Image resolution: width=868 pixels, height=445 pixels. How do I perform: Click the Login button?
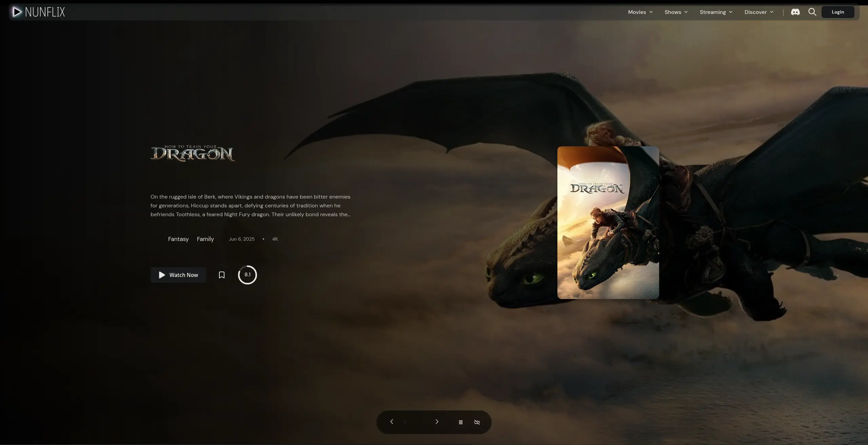(x=838, y=12)
